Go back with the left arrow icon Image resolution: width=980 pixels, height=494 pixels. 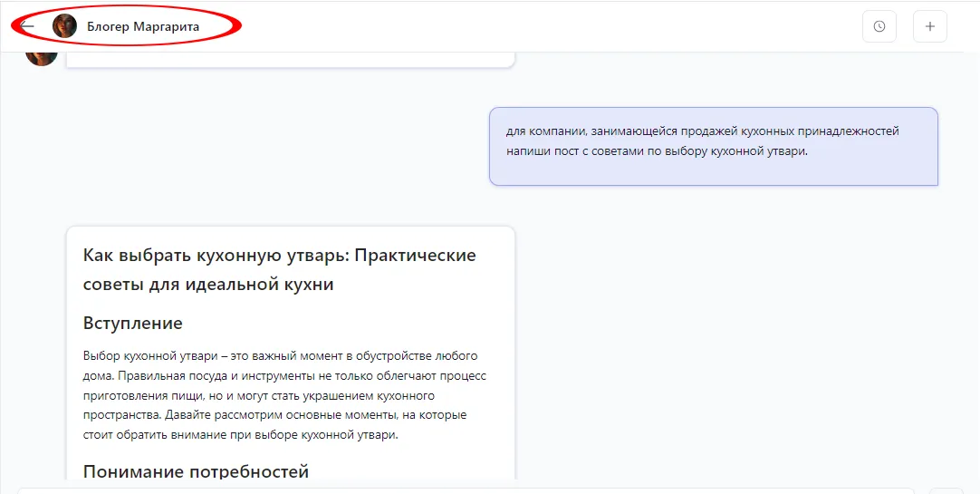point(27,26)
